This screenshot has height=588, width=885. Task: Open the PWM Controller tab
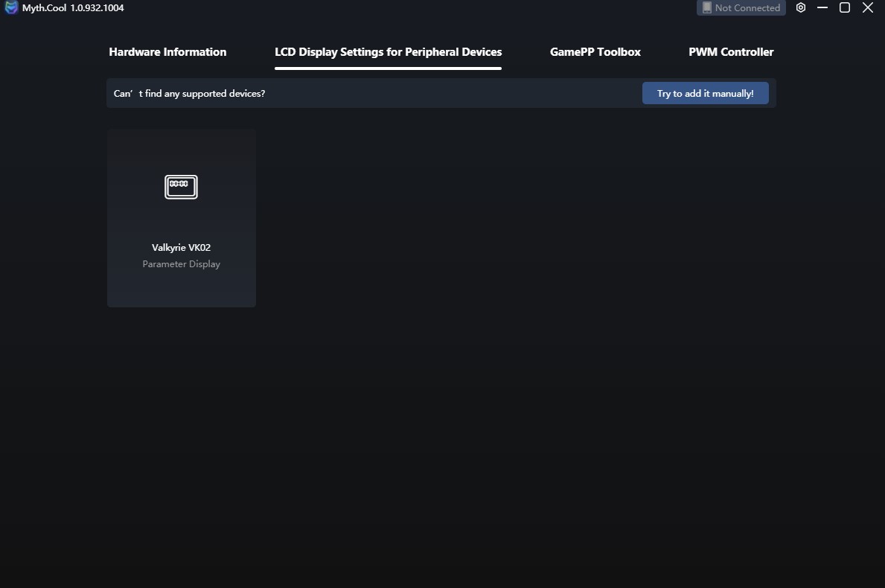[731, 52]
